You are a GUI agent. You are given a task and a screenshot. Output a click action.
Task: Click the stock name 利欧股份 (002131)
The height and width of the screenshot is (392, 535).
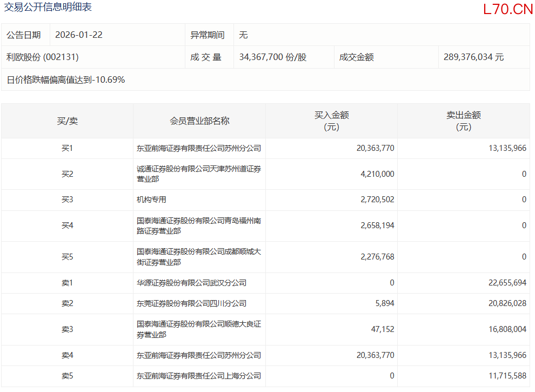43,57
